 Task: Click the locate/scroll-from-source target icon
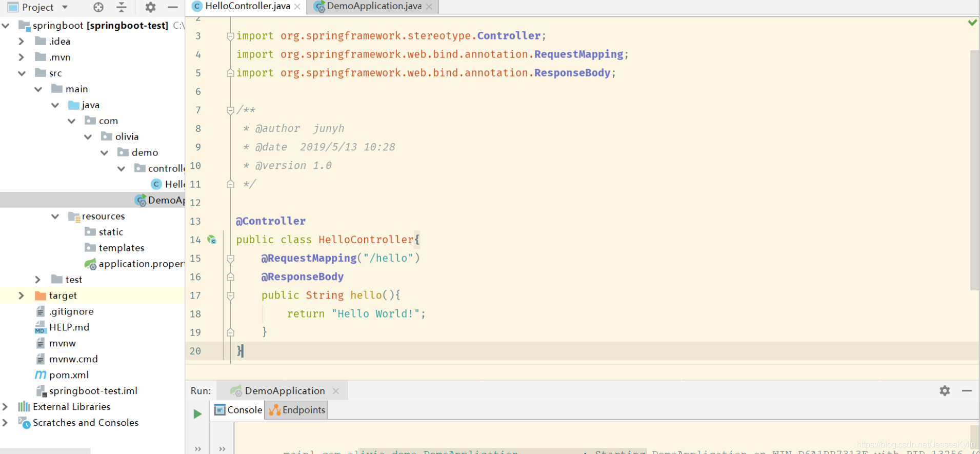coord(98,7)
